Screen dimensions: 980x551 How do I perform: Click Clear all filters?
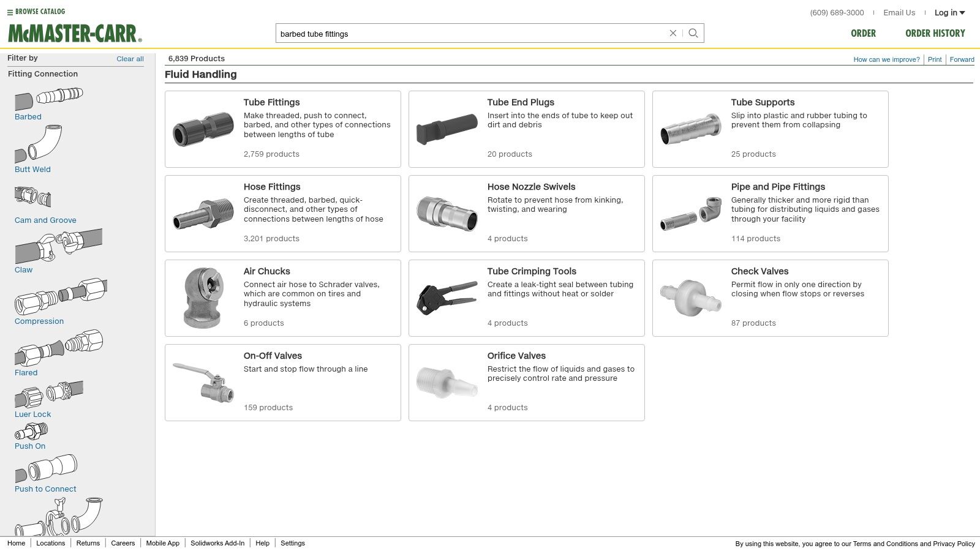click(130, 59)
